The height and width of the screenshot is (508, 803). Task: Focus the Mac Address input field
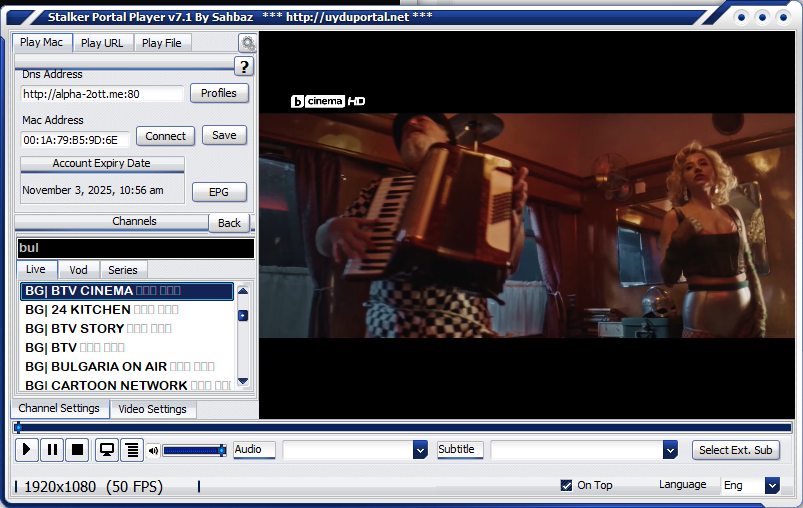(75, 140)
